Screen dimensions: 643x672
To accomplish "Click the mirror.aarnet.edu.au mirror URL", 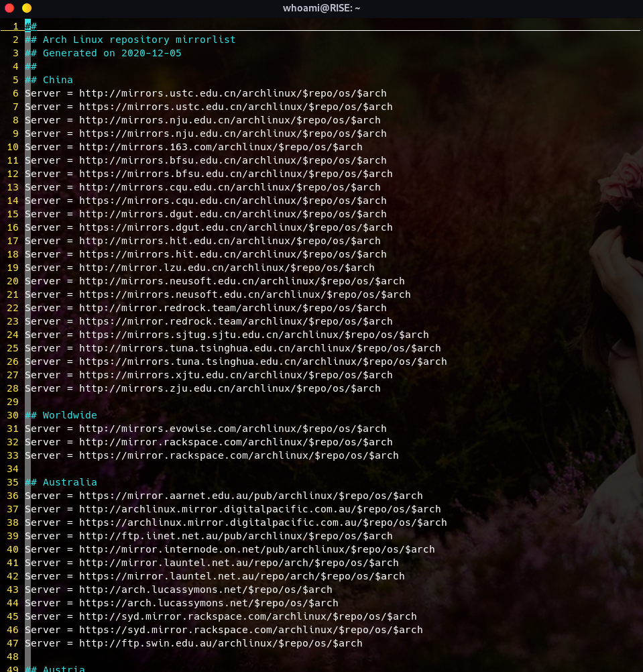I will (251, 496).
